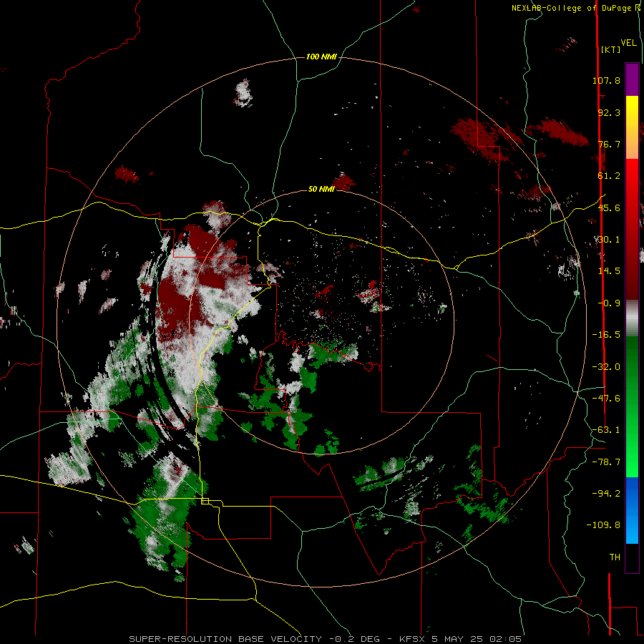
Task: Click the TH threshold label
Action: click(x=615, y=557)
